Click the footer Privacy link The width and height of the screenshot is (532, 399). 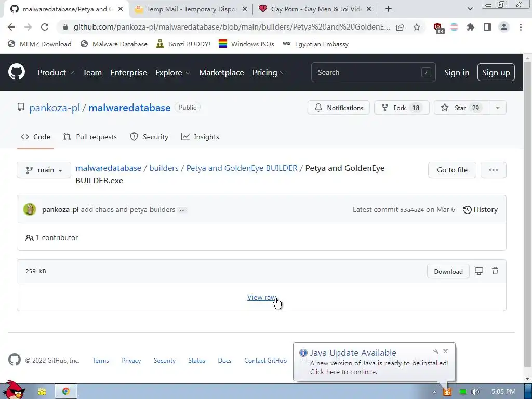131,361
